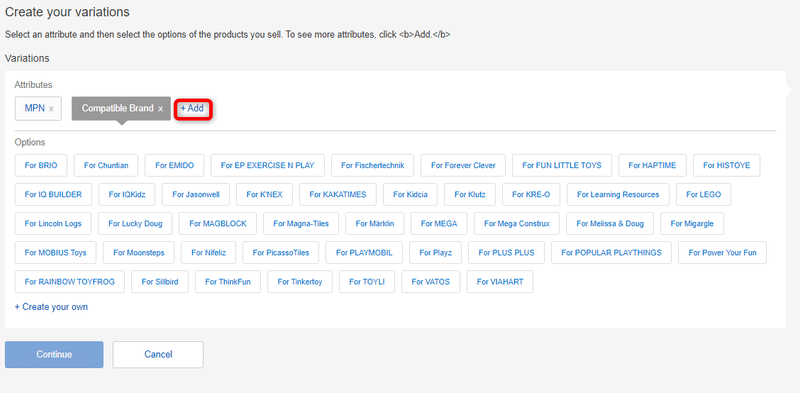Image resolution: width=800 pixels, height=393 pixels.
Task: Add the For Moonsteps brand
Action: [139, 253]
